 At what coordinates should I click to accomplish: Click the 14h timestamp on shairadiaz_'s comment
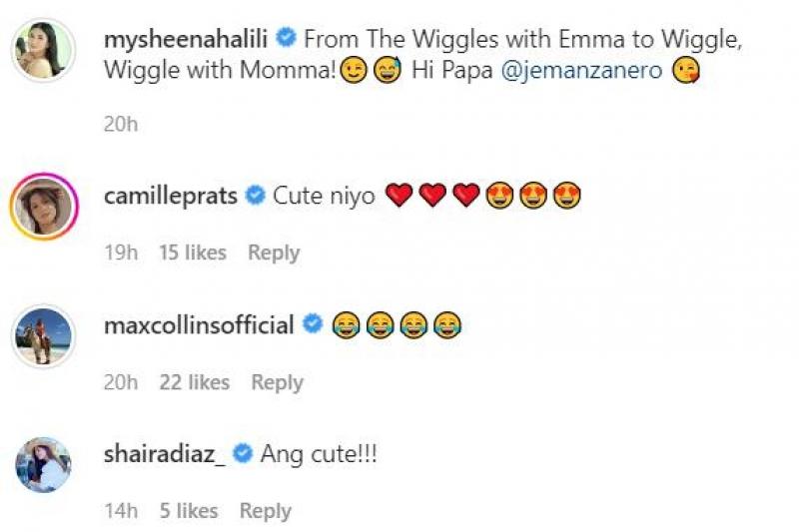(x=120, y=511)
